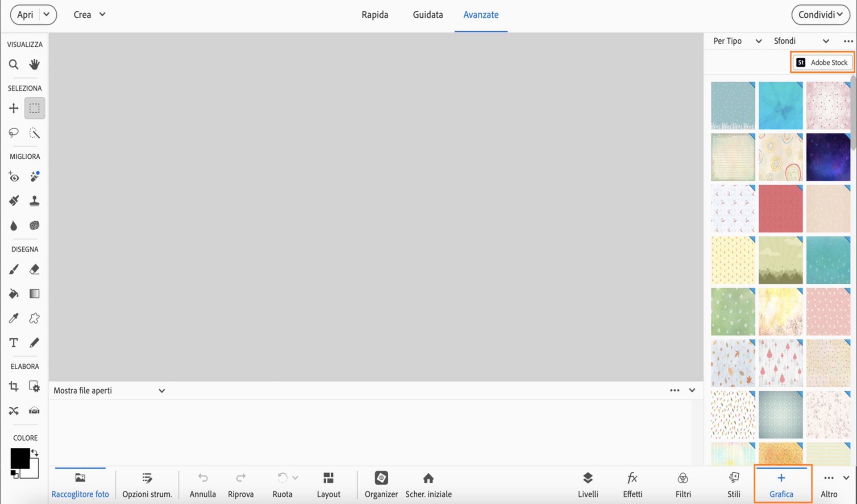The width and height of the screenshot is (857, 504).
Task: Select the Paint Bucket tool
Action: (x=13, y=293)
